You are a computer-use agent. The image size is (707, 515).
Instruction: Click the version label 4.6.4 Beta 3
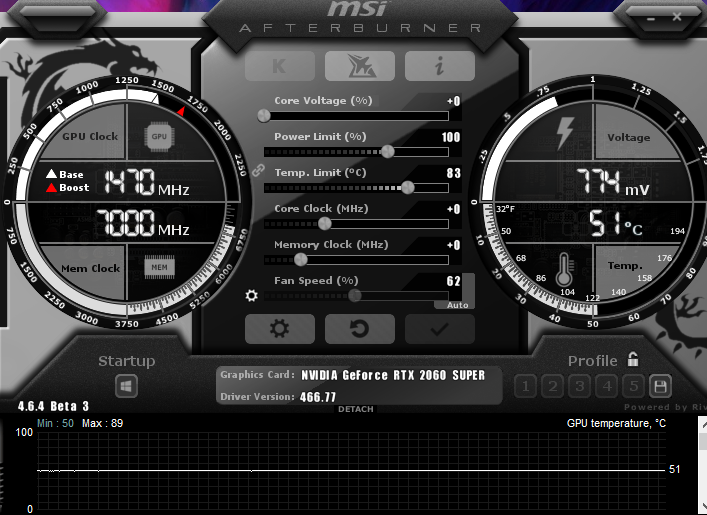coord(53,406)
